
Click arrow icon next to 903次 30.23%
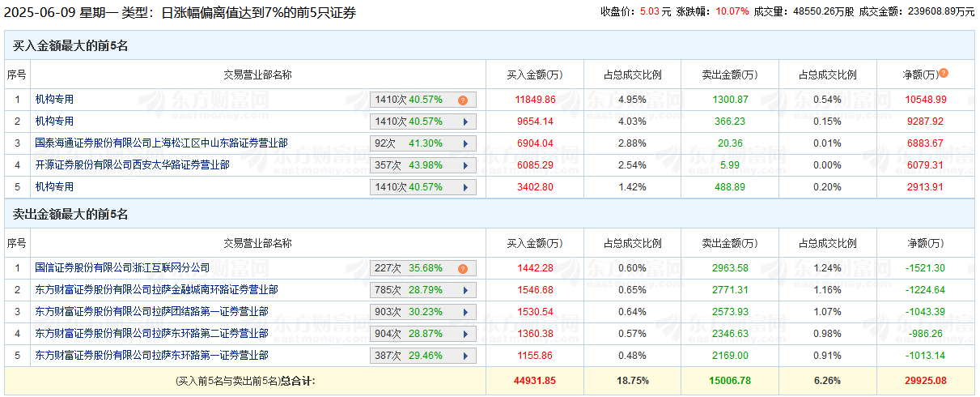[x=465, y=312]
